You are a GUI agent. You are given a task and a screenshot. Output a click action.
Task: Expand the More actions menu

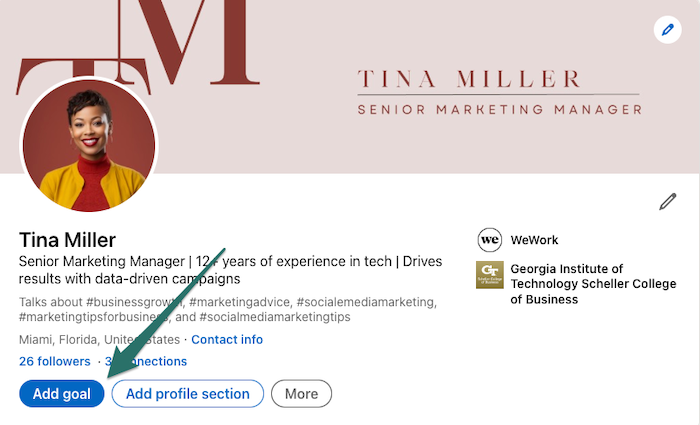click(301, 394)
